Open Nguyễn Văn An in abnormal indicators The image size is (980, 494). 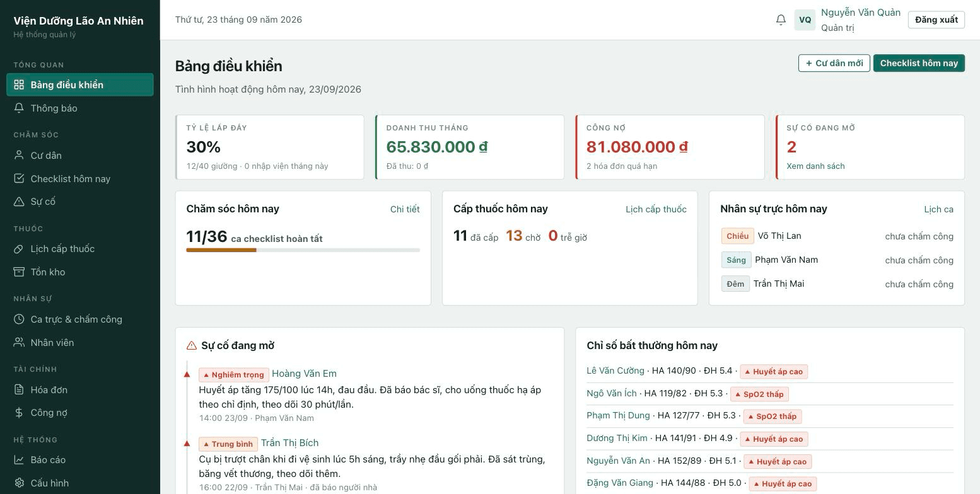(618, 461)
